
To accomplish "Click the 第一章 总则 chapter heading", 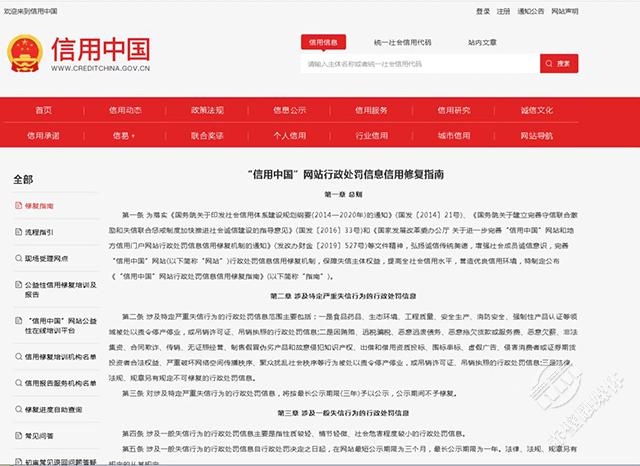I will point(343,195).
